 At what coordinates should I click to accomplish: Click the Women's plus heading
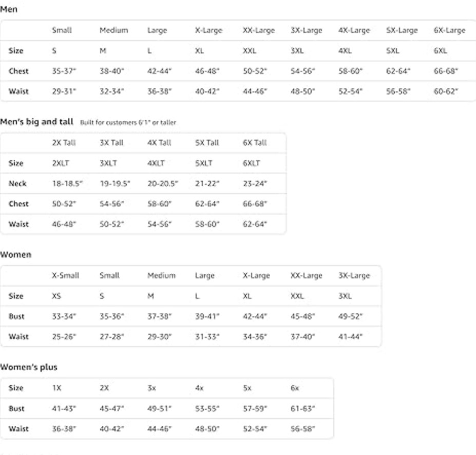coord(29,367)
